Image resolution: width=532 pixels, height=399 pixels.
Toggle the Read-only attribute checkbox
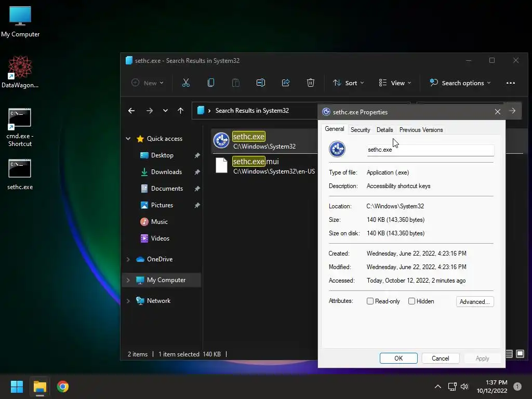pos(370,301)
